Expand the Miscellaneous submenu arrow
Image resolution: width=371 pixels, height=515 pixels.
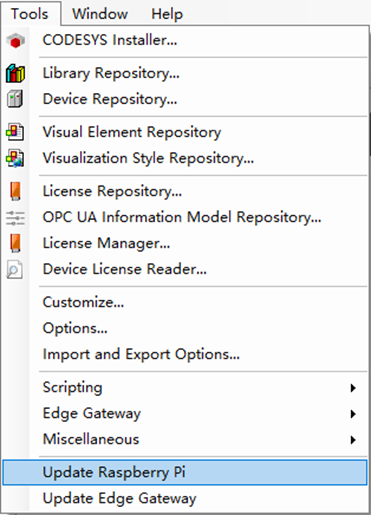353,440
